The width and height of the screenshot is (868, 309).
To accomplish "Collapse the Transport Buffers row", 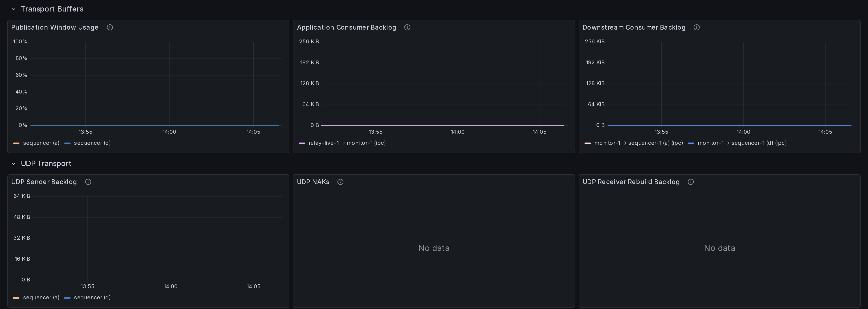I will point(14,9).
